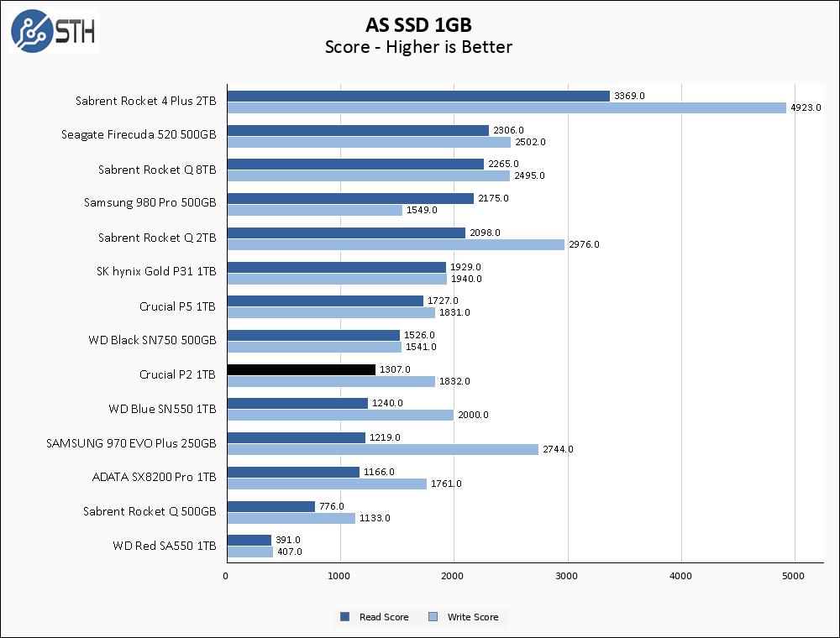Screen dimensions: 840x638
Task: Click the 1831.0 write score value
Action: click(454, 312)
